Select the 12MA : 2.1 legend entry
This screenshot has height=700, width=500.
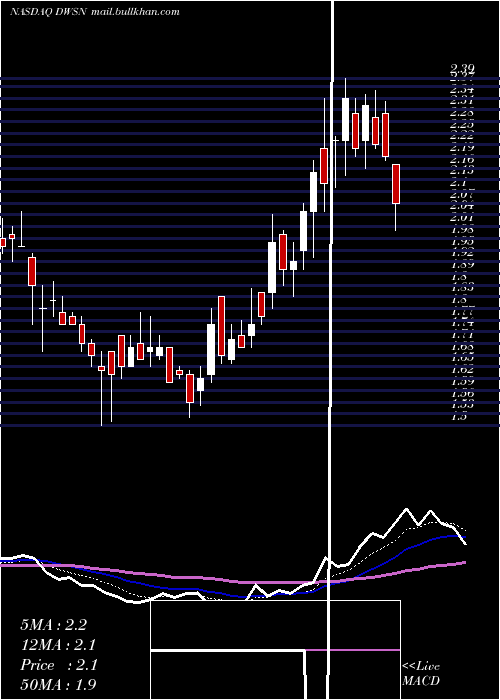coord(58,645)
